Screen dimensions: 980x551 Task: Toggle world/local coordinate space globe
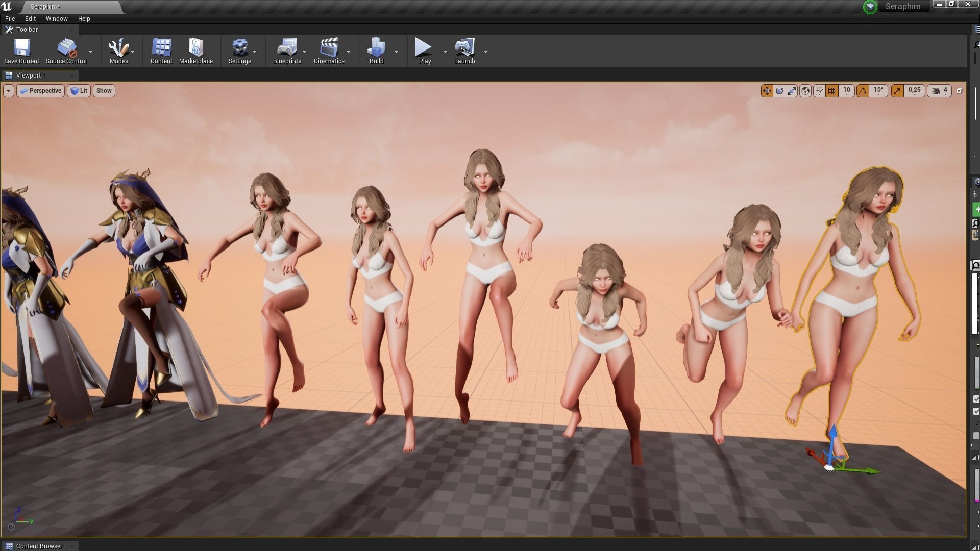[x=805, y=91]
